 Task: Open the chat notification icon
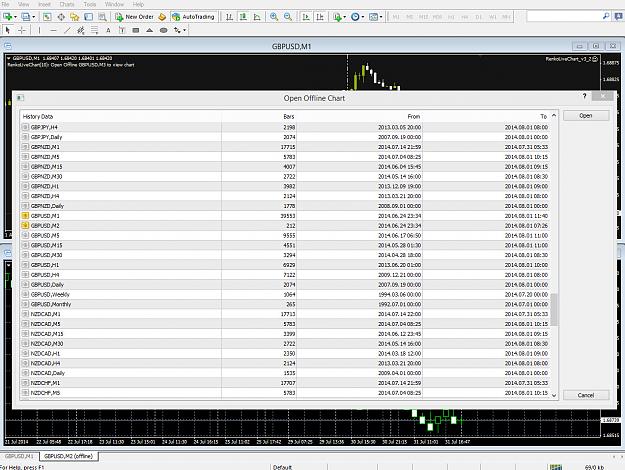(x=619, y=16)
